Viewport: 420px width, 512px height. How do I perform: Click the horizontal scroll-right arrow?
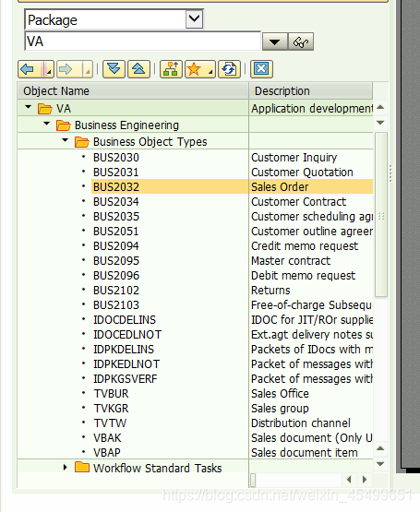[x=365, y=480]
